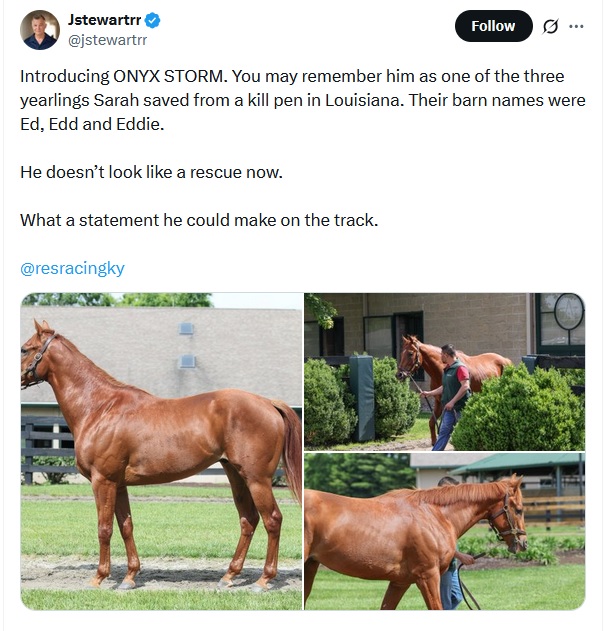
Task: Click the horse's bridle in bottom-right photo
Action: pos(510,520)
